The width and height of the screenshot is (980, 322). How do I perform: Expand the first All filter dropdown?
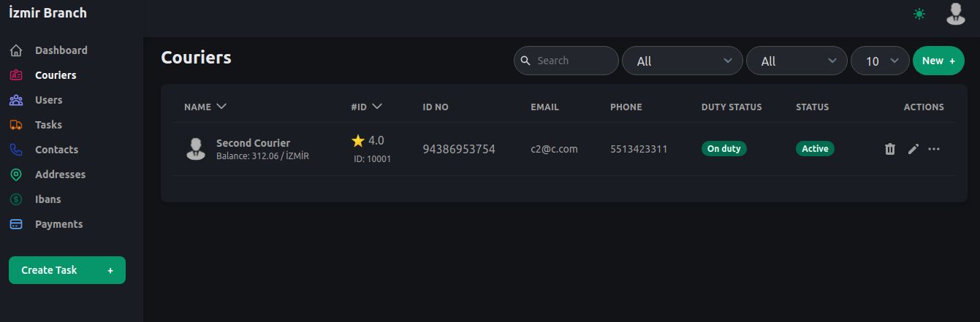click(x=682, y=61)
